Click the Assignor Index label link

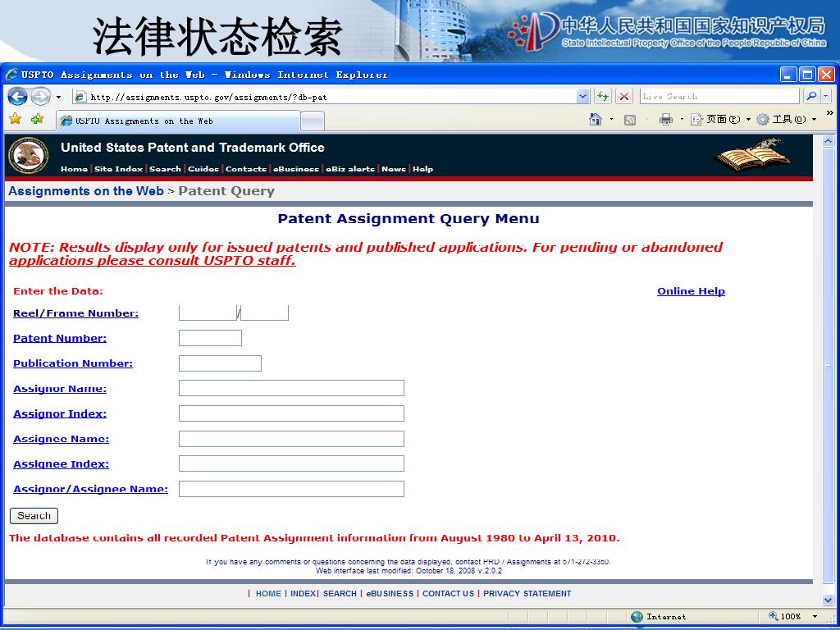(59, 414)
